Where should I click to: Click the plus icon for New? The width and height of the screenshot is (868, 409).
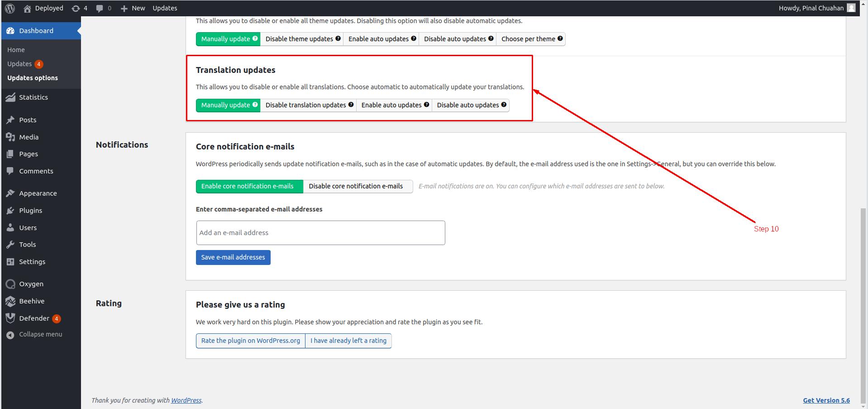coord(124,8)
